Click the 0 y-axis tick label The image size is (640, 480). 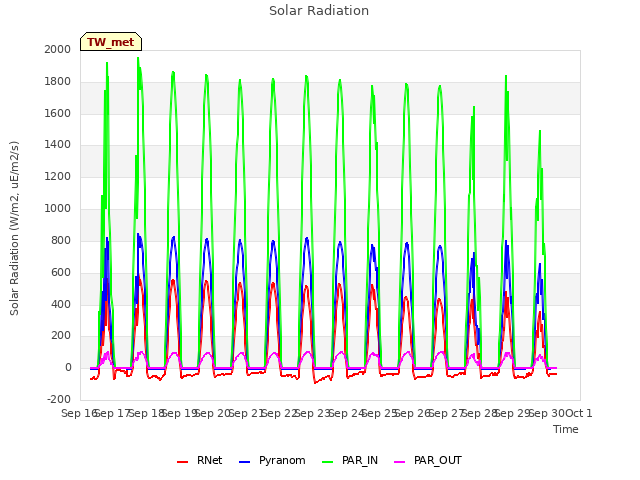click(x=68, y=367)
